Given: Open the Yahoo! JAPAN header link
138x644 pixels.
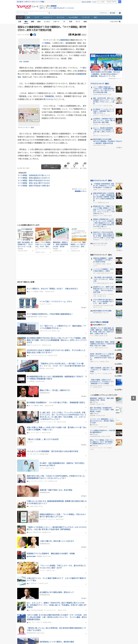Looking at the screenshot, I should pos(86,2).
